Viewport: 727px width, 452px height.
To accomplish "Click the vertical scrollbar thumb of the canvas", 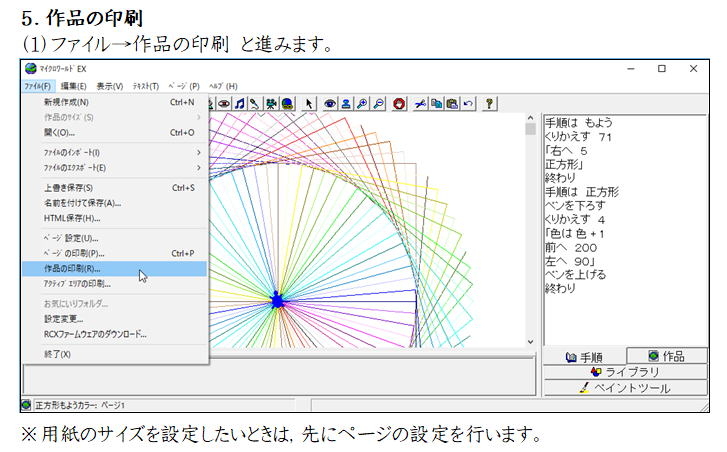I will pyautogui.click(x=531, y=129).
